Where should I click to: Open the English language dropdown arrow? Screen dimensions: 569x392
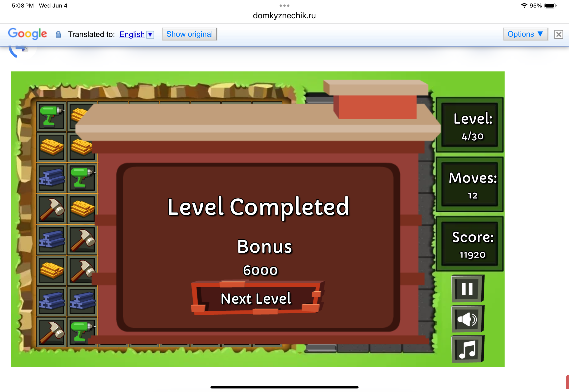(150, 35)
